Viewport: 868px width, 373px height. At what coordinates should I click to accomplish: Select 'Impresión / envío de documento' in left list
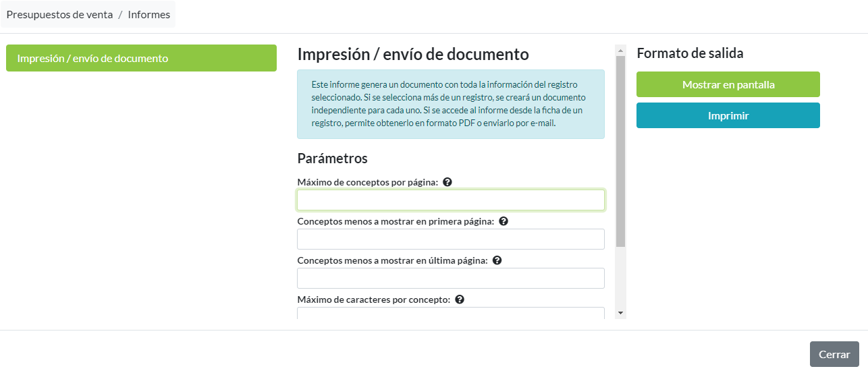click(x=141, y=58)
